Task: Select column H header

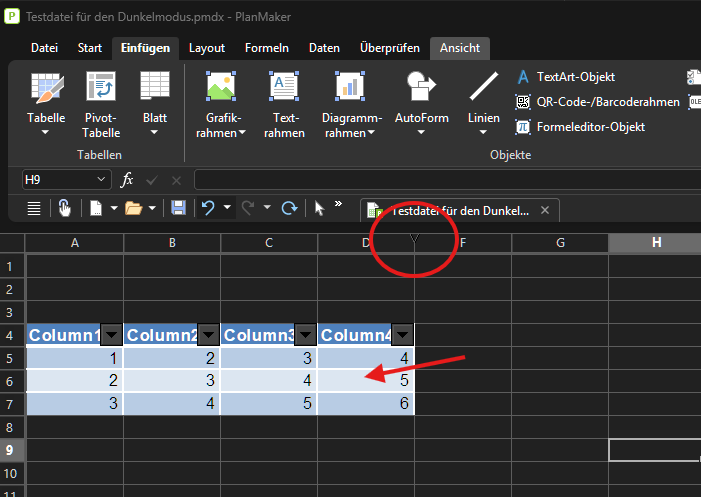Action: click(655, 243)
